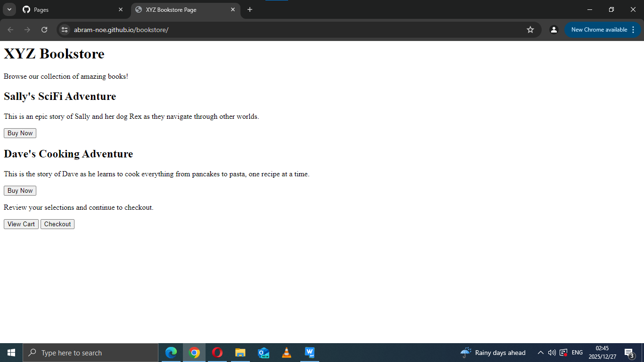The image size is (644, 362).
Task: Open the Word app in taskbar
Action: (309, 353)
